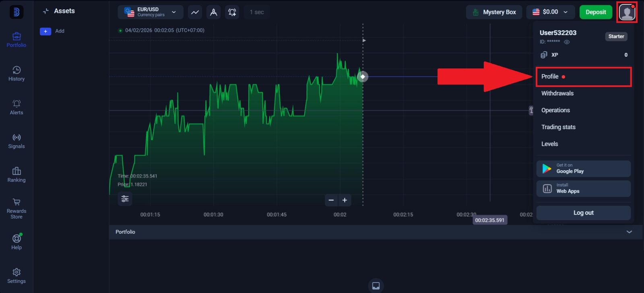Click the 1 sec timeframe selector
The image size is (644, 293).
256,12
